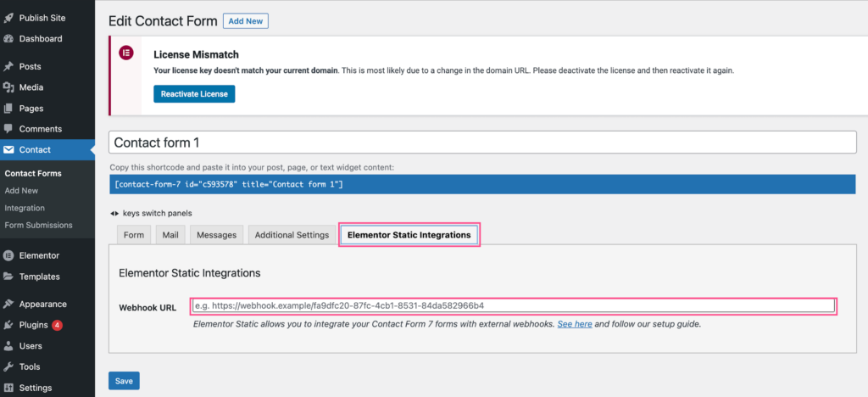Click the Contact envelope icon
This screenshot has width=868, height=397.
(8, 149)
